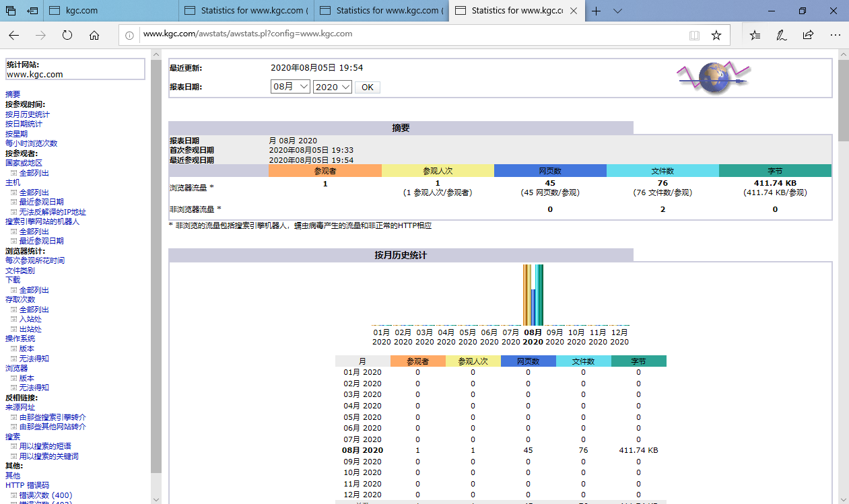Viewport: 849px width, 504px height.
Task: Open 每次参观所花时间 link
Action: pyautogui.click(x=35, y=260)
